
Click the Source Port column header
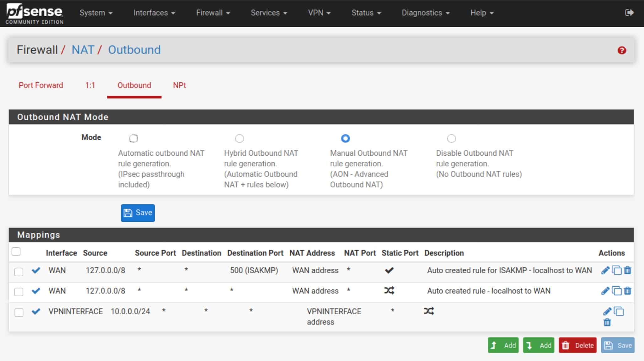click(155, 253)
